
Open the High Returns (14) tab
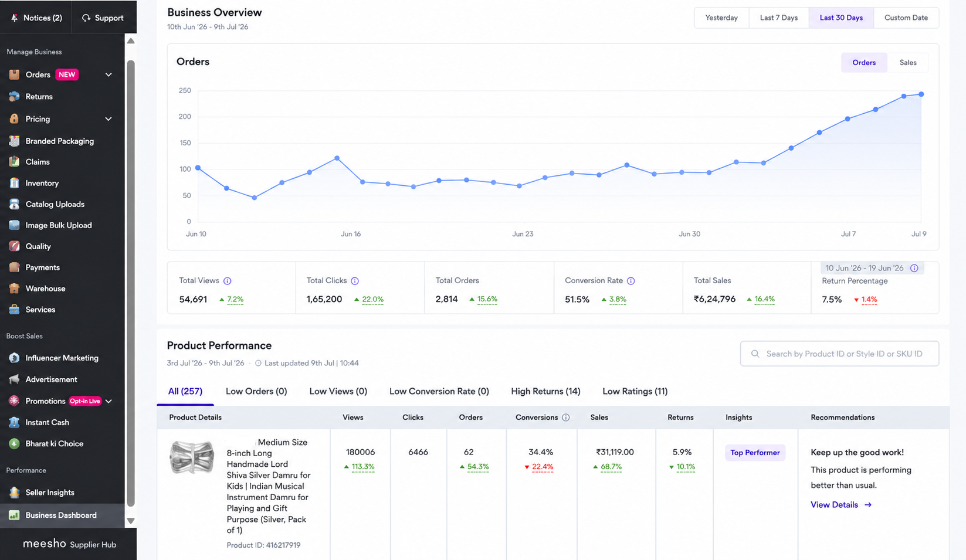545,391
